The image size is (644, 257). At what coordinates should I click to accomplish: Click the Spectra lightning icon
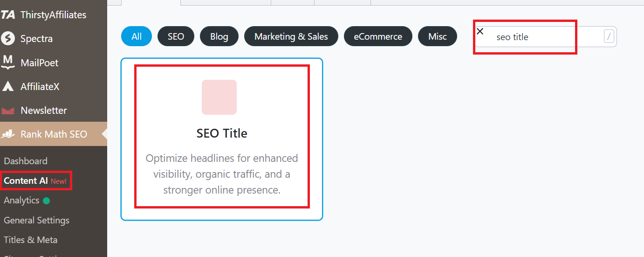coord(8,39)
